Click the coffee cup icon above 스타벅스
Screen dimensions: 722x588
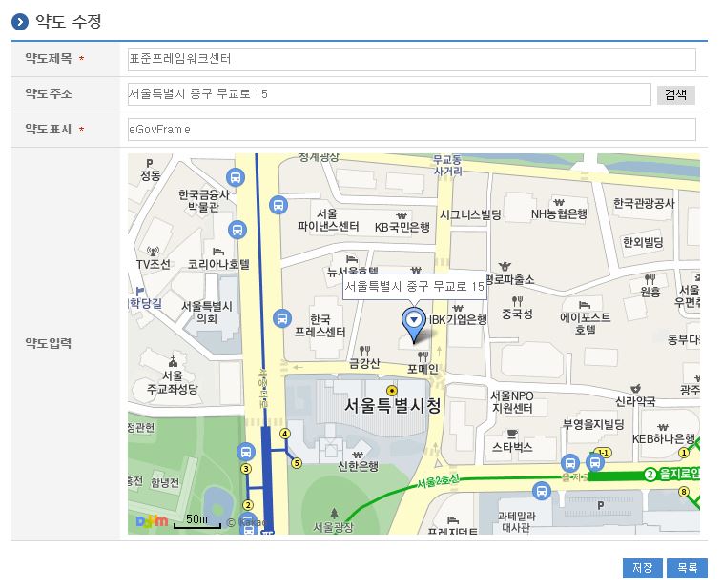(x=511, y=432)
